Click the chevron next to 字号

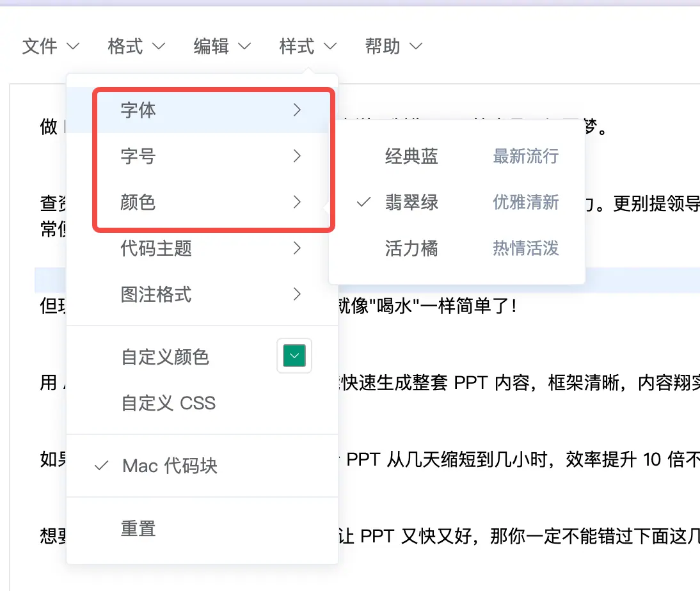(x=297, y=156)
